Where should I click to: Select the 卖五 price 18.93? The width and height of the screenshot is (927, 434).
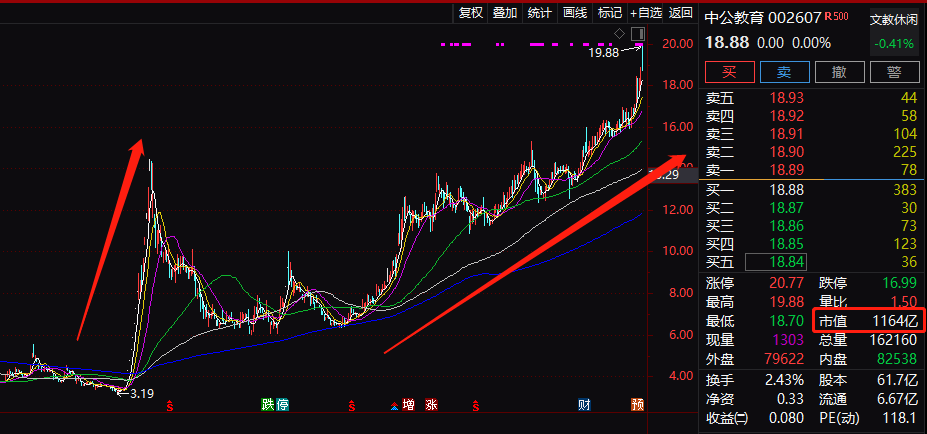click(786, 98)
